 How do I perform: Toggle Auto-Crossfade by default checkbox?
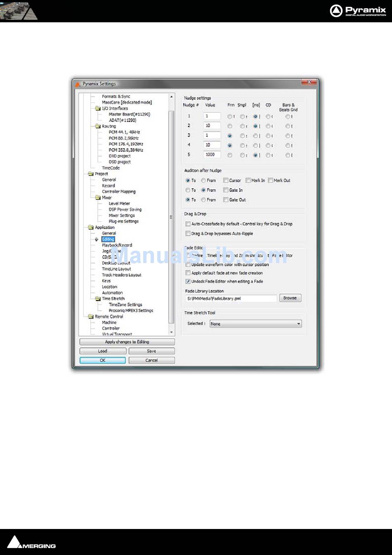(x=188, y=224)
